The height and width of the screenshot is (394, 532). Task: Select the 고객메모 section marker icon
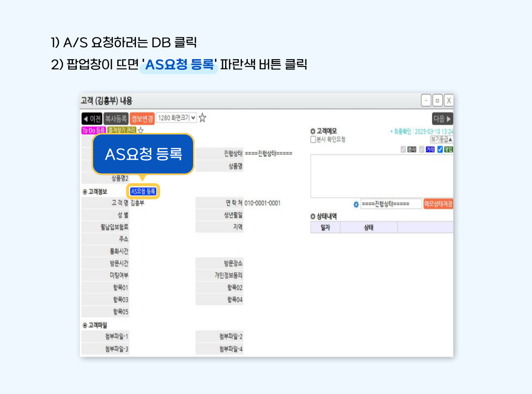[313, 130]
